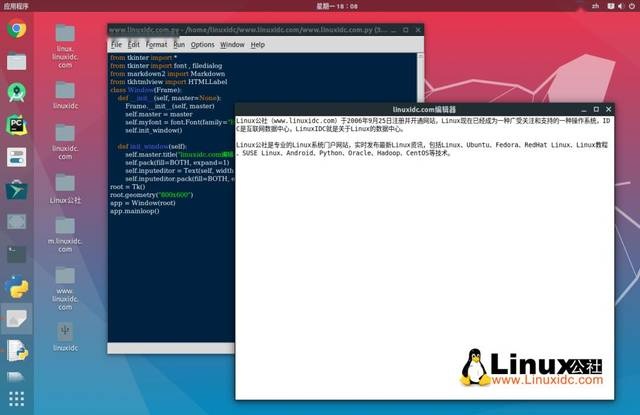Open the Options menu in IDLE
Screen dimensions: 640x415
[202, 44]
